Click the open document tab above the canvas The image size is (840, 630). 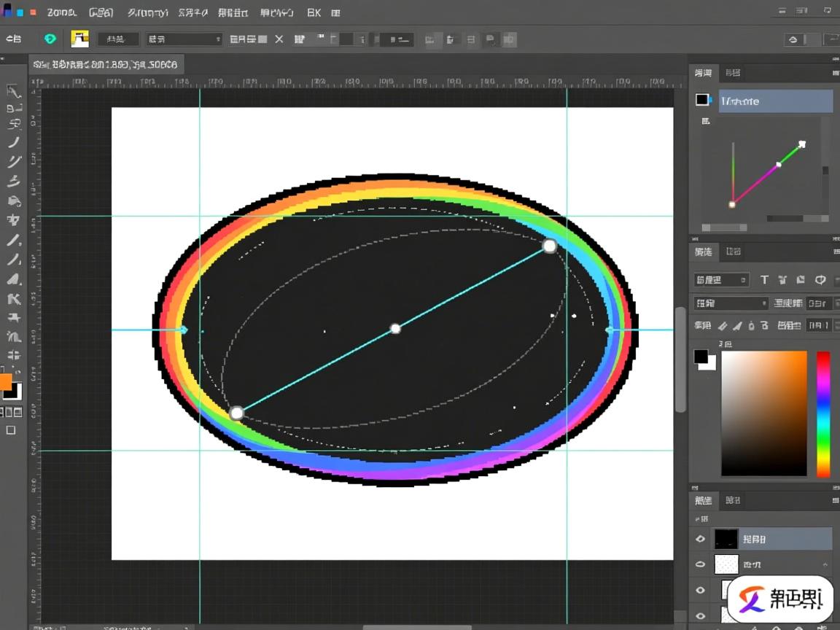coord(106,65)
